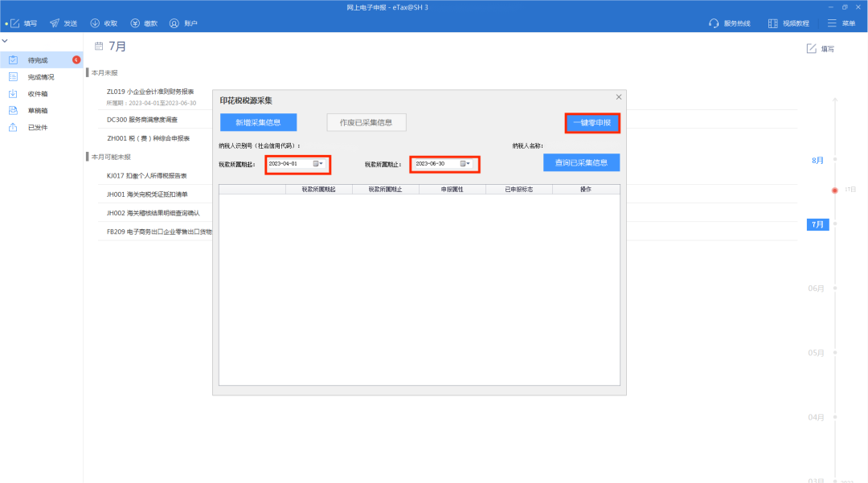Click the 一键零申报 button
The width and height of the screenshot is (868, 483).
(x=592, y=123)
